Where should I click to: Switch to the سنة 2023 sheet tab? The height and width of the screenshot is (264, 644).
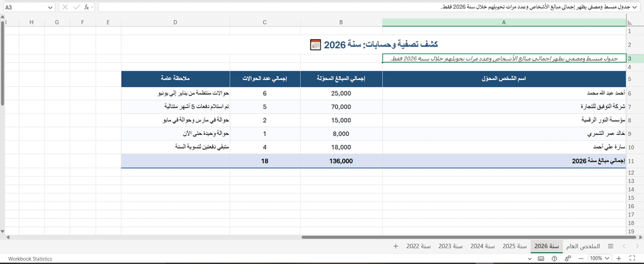point(450,246)
